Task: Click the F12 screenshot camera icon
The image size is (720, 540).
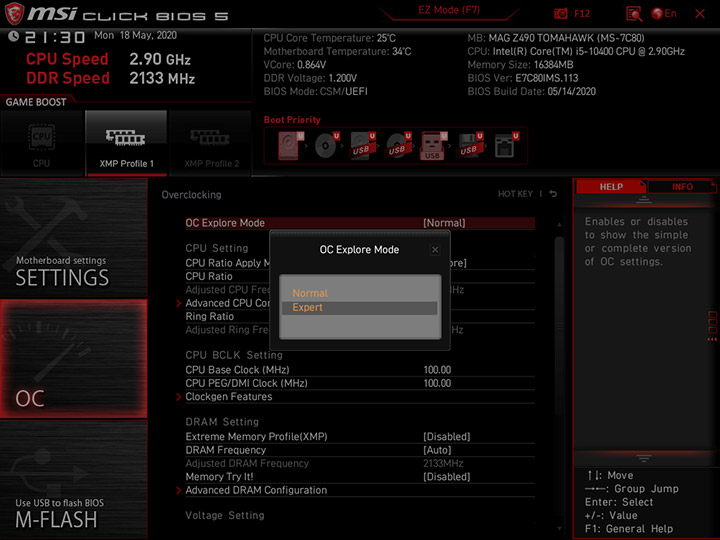Action: click(560, 13)
